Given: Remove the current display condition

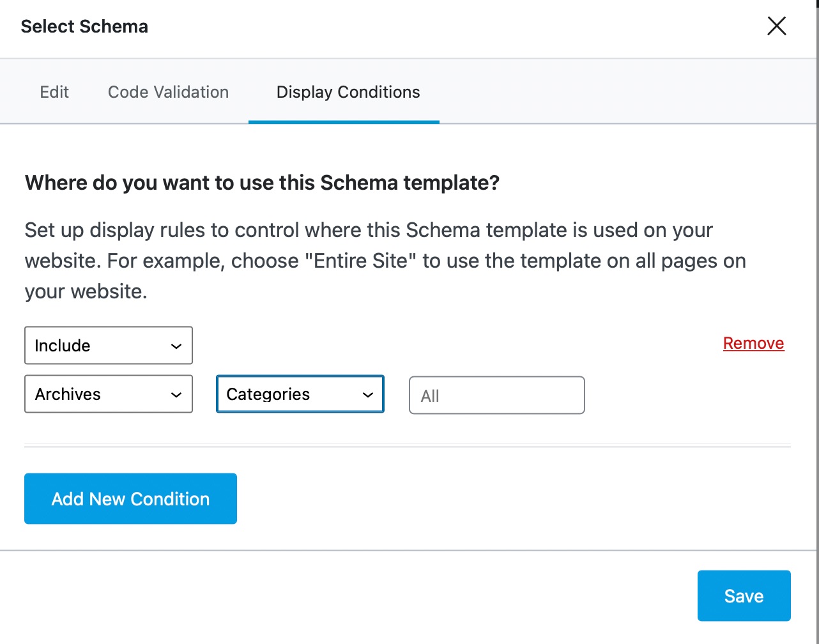Looking at the screenshot, I should click(x=753, y=343).
